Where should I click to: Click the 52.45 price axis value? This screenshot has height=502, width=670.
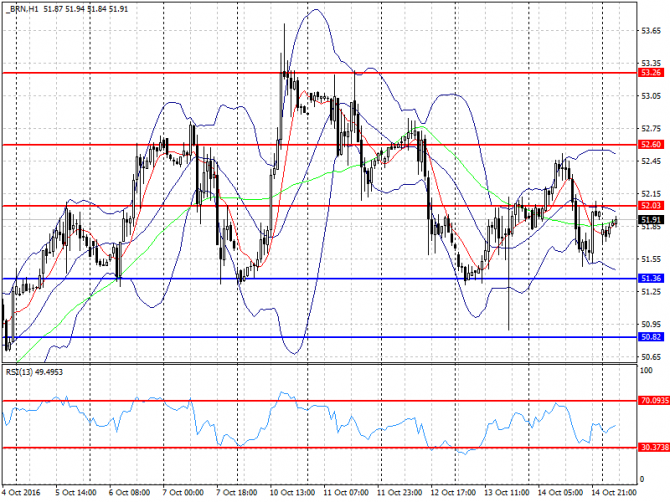[x=651, y=161]
